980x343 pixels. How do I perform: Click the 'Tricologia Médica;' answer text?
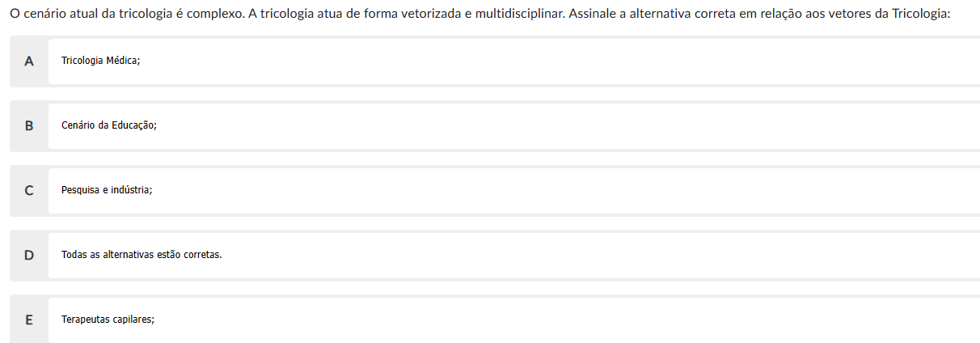coord(100,61)
